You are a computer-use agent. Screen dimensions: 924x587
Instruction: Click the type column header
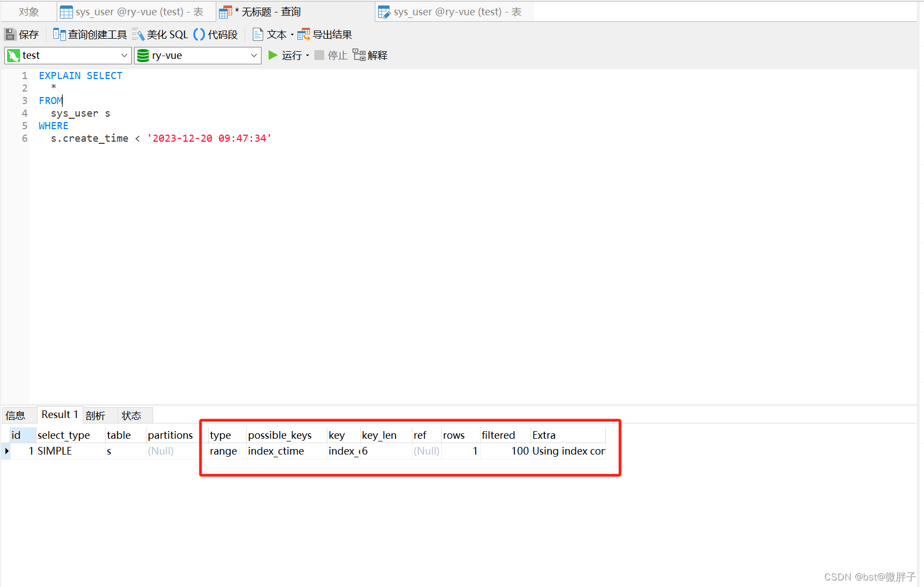click(227, 435)
